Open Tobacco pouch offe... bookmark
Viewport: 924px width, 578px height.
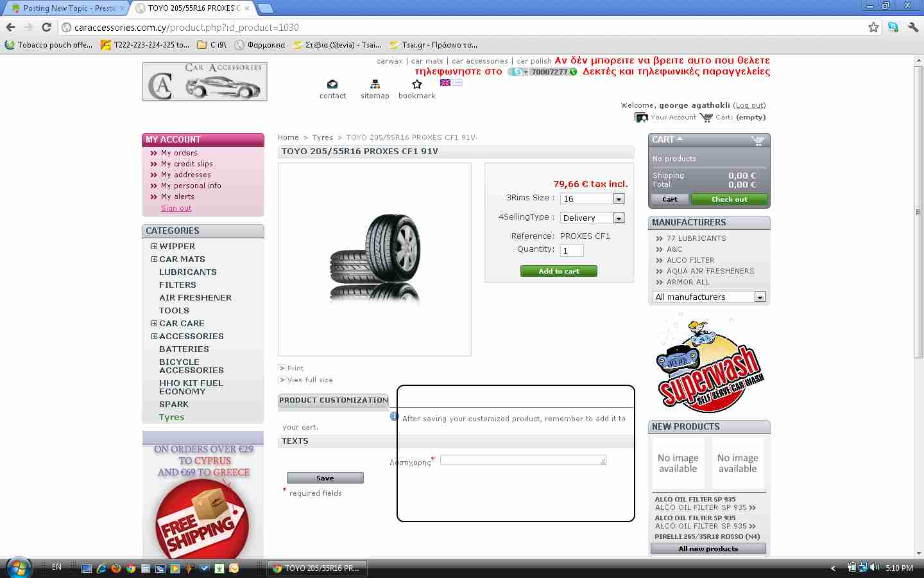[49, 45]
